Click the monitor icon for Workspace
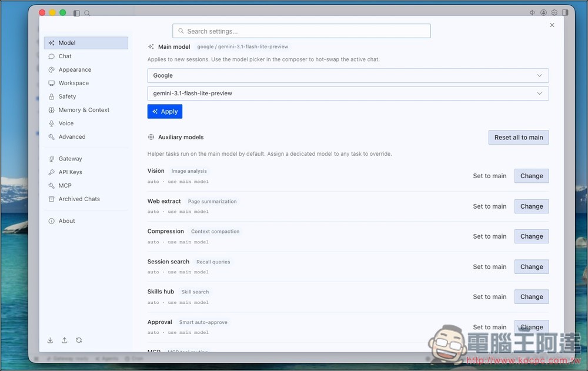The image size is (588, 371). coord(51,83)
